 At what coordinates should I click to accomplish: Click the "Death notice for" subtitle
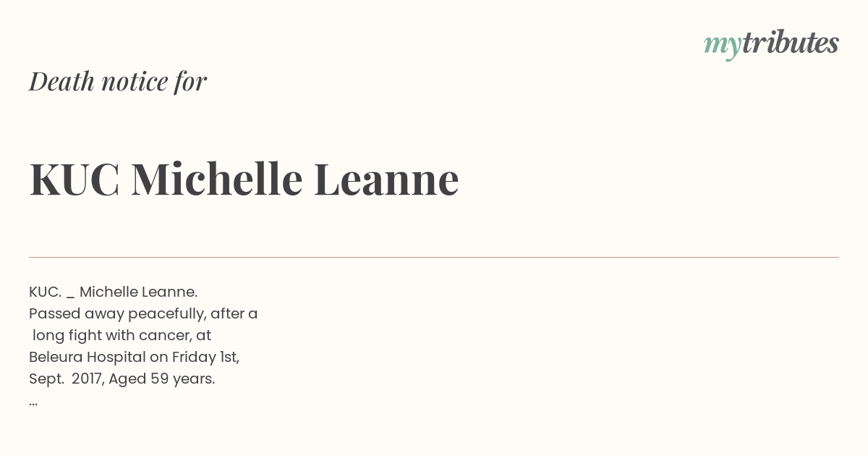click(118, 81)
